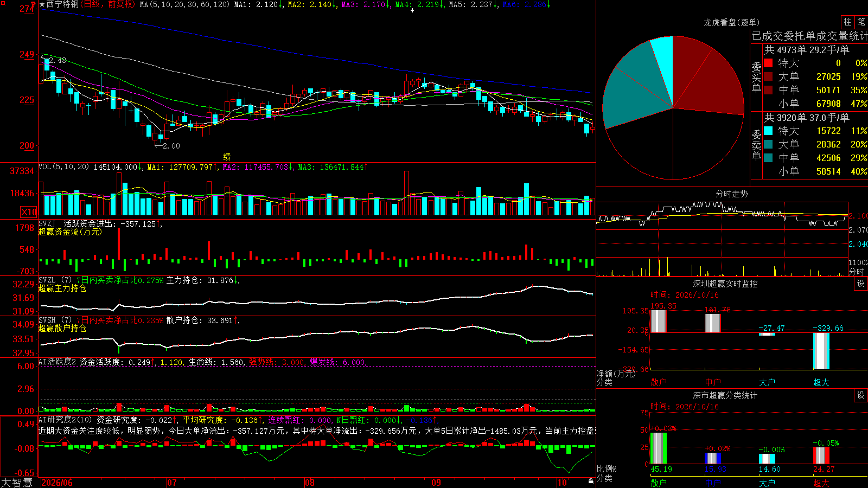Click the VOL(5,10,20) indicator label
This screenshot has width=868, height=488.
point(63,167)
